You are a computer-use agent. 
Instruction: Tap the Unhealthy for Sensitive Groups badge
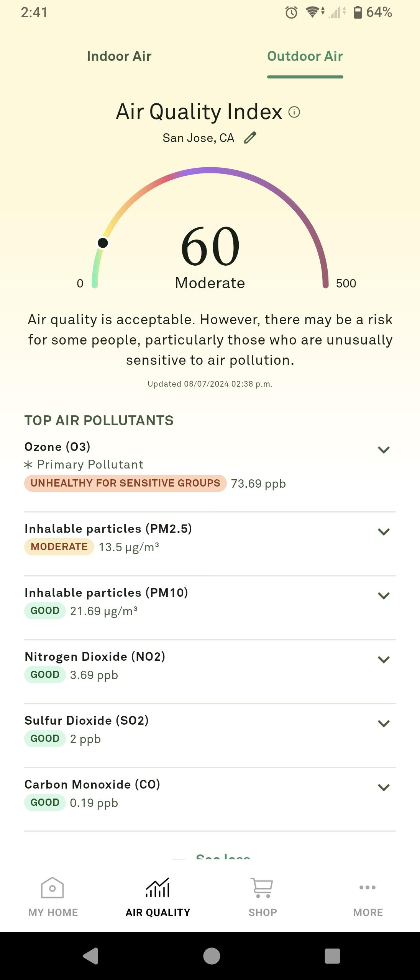[x=125, y=483]
